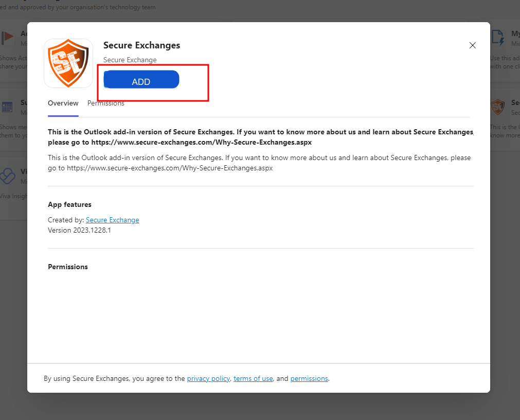520x420 pixels.
Task: Click the blue ADD button
Action: 141,80
